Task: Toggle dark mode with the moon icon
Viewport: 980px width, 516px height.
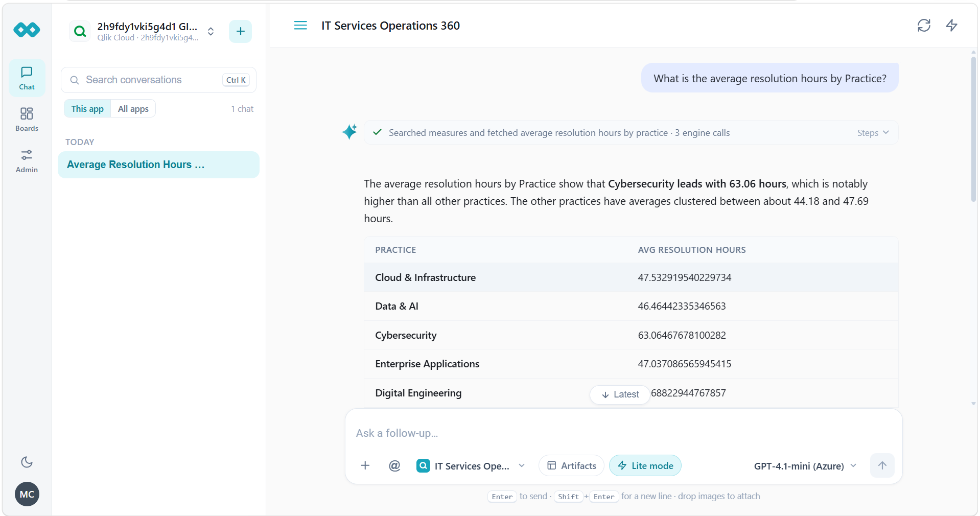Action: [27, 462]
